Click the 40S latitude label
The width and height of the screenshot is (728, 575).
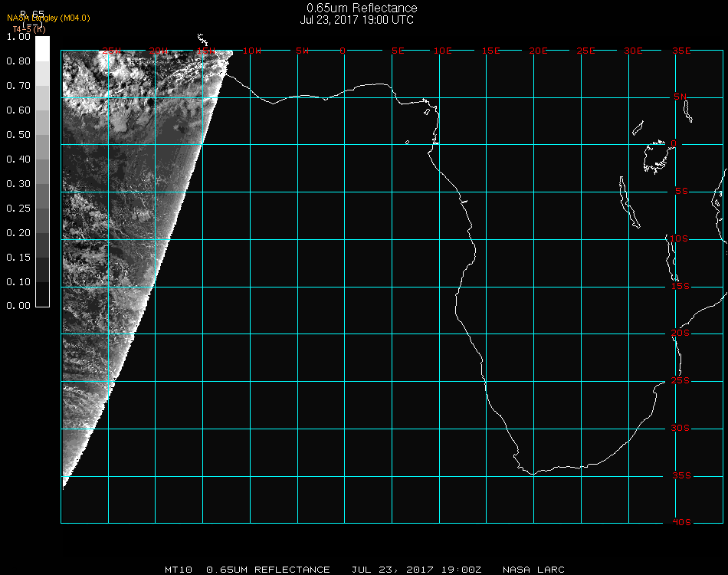coord(681,523)
